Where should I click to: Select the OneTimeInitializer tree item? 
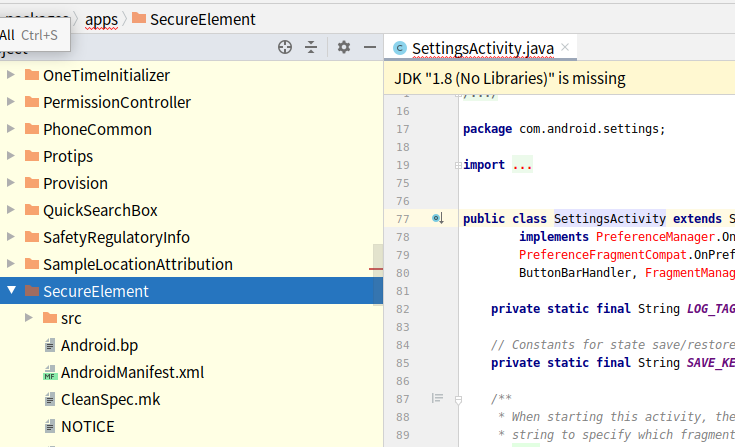(x=106, y=75)
